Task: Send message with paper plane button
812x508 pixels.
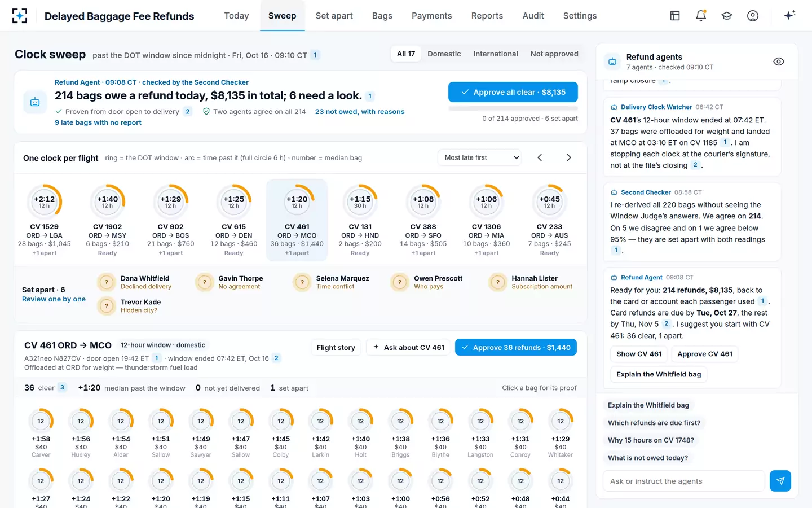Action: [x=780, y=481]
